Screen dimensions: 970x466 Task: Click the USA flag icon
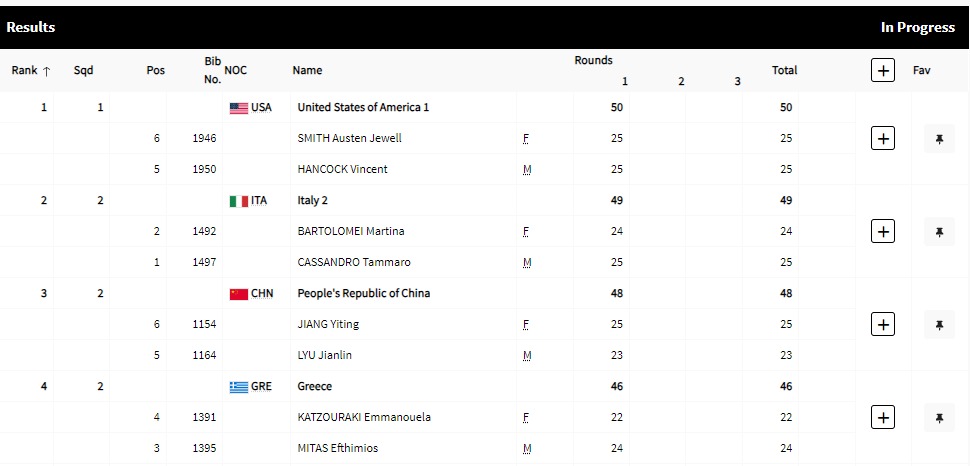point(238,108)
